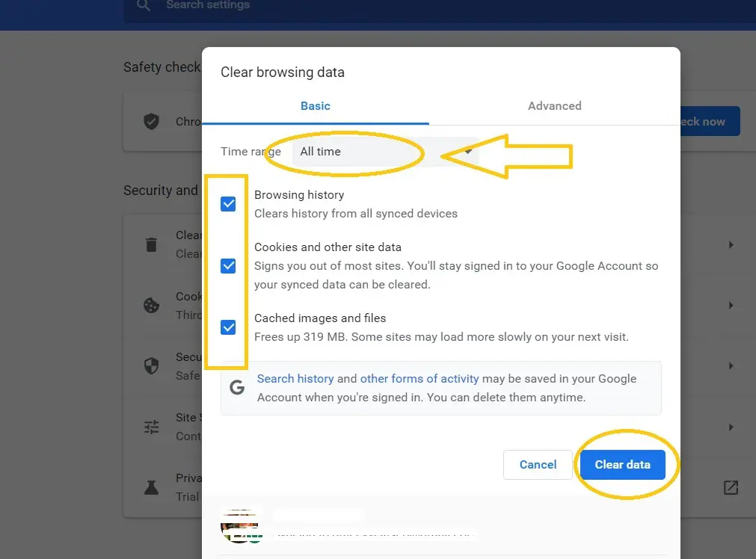
Task: Click the Safety check shield icon
Action: 151,121
